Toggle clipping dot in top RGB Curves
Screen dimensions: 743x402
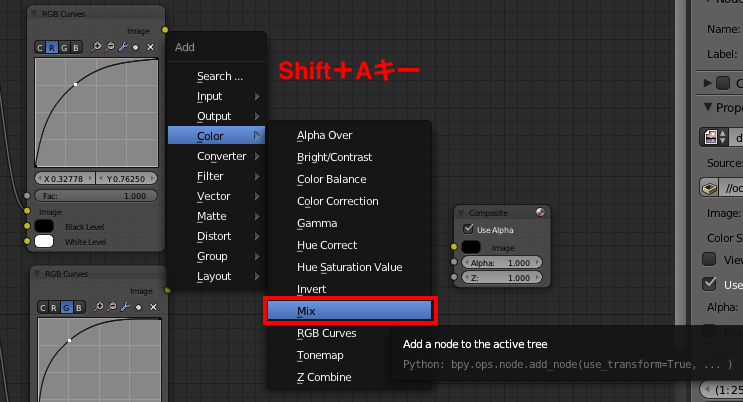coord(136,47)
